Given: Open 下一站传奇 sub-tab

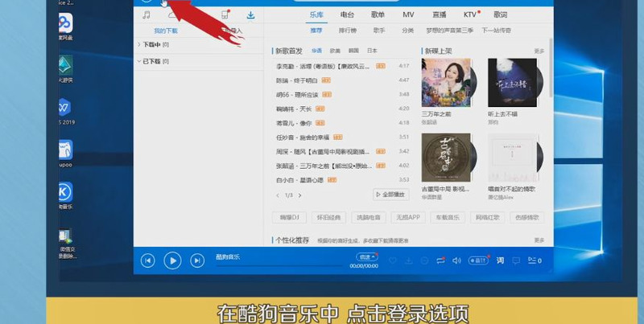Looking at the screenshot, I should pos(496,31).
